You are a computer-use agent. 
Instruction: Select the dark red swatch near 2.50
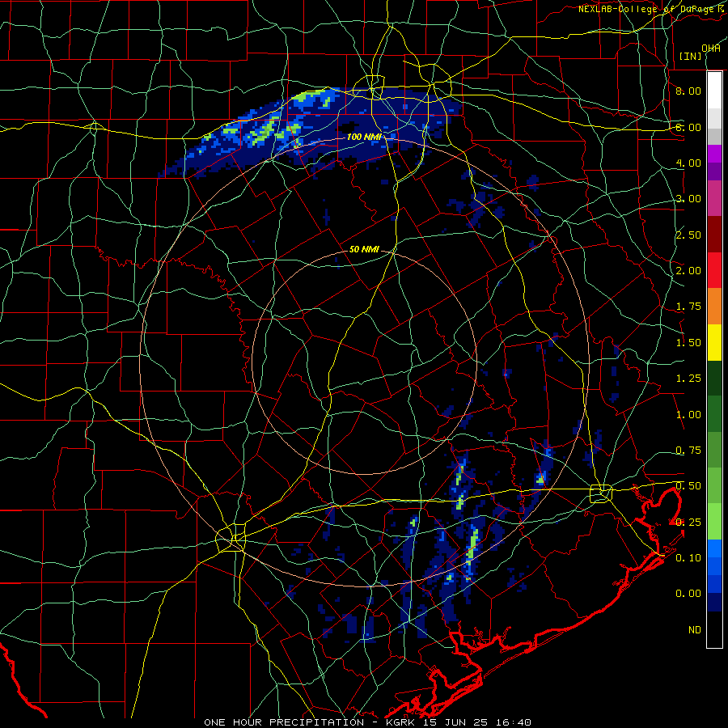tap(714, 235)
